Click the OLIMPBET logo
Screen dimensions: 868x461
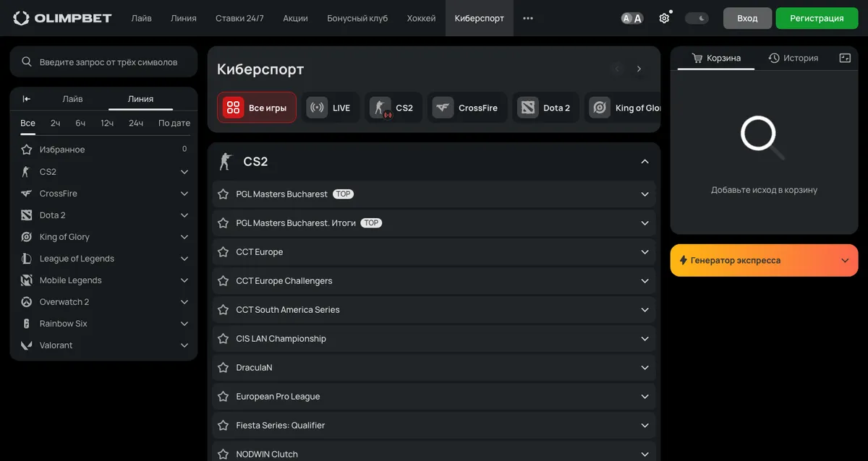63,18
